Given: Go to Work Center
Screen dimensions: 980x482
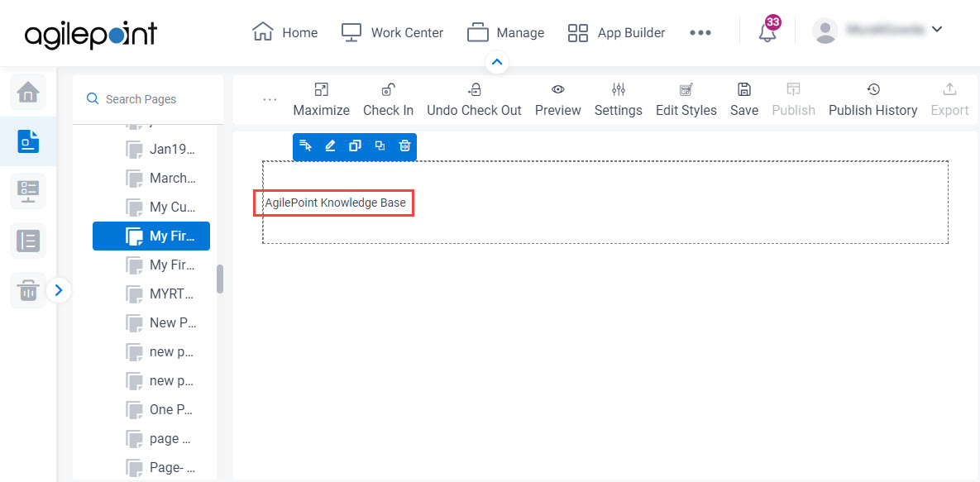Looking at the screenshot, I should [392, 32].
